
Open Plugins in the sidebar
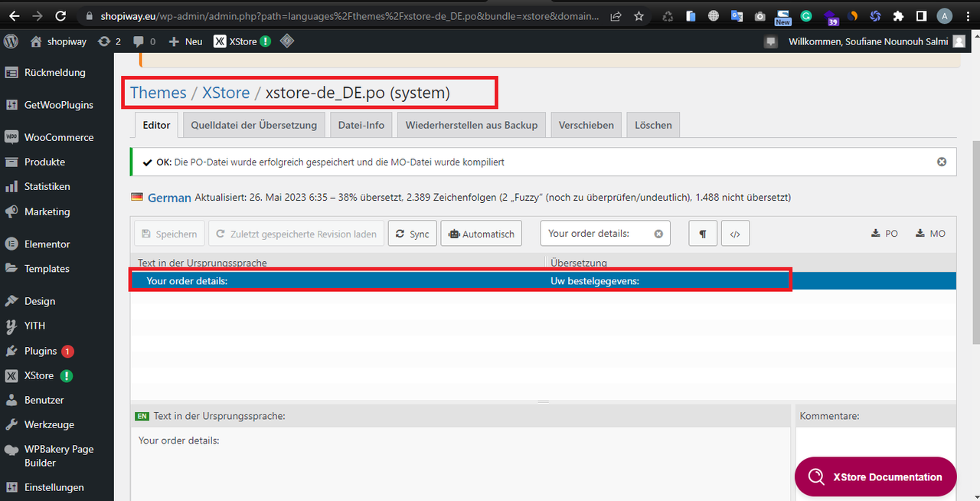click(x=57, y=351)
